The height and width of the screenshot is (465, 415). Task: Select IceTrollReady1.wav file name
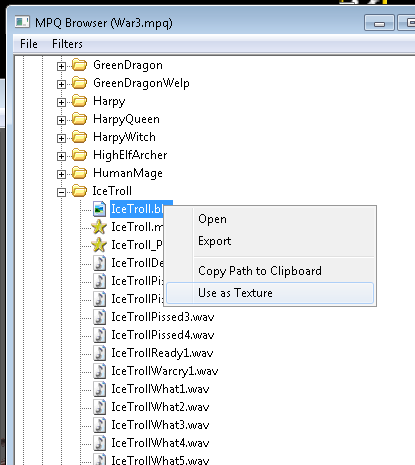pos(162,353)
